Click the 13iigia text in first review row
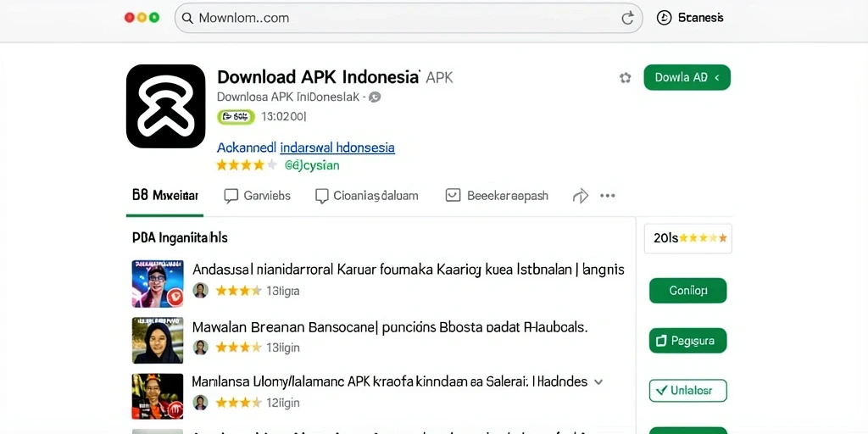Viewport: 868px width, 434px height. tap(283, 291)
